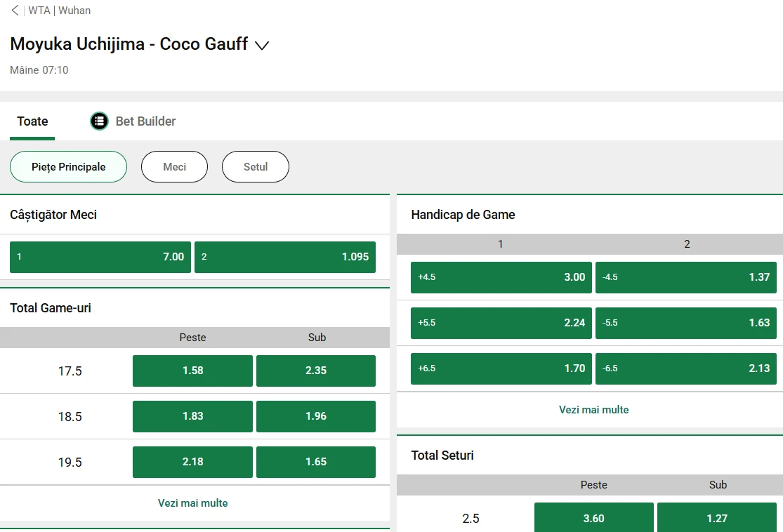Open the WTA Wuhan breadcrumb link
The width and height of the screenshot is (783, 532).
(60, 11)
